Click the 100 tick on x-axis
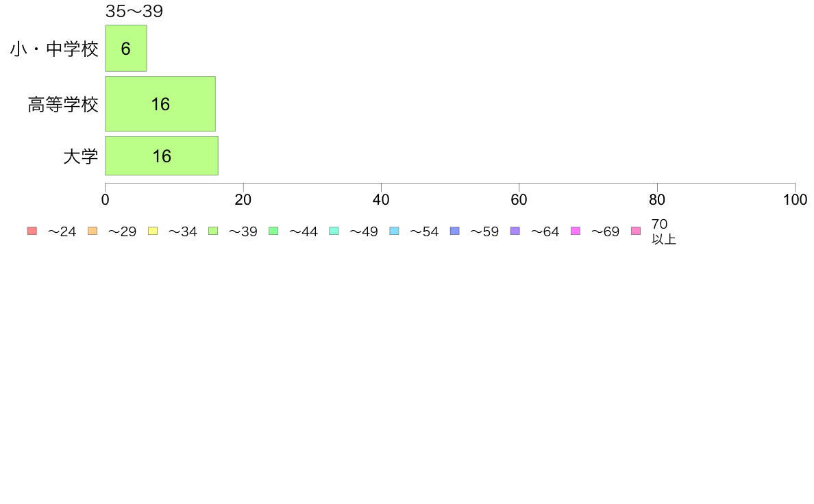Viewport: 814px width, 504px height. (795, 200)
